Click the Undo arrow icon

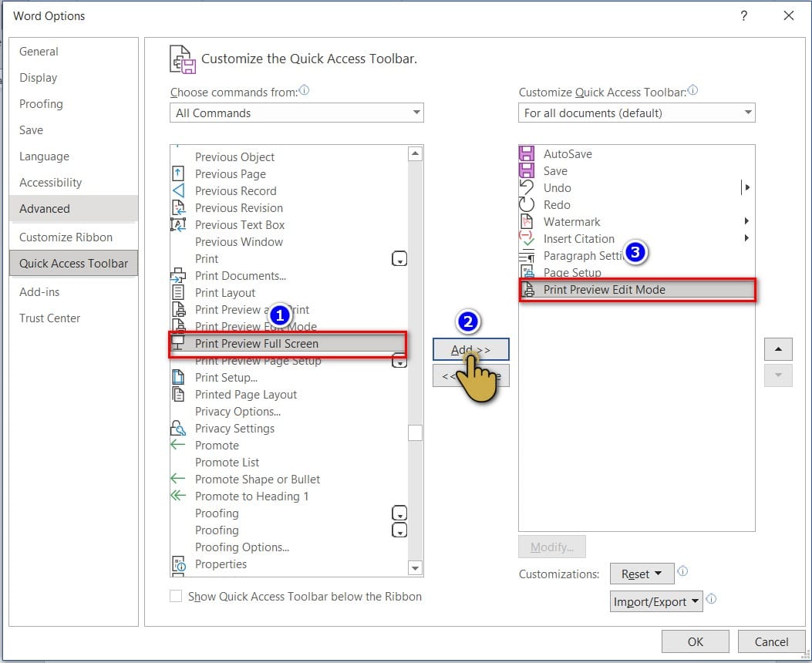click(x=527, y=187)
